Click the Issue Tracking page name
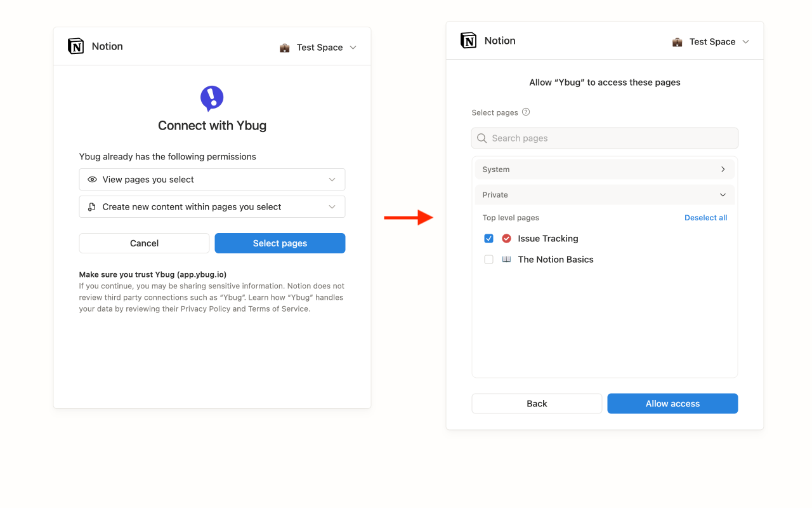The image size is (812, 508). click(x=548, y=239)
